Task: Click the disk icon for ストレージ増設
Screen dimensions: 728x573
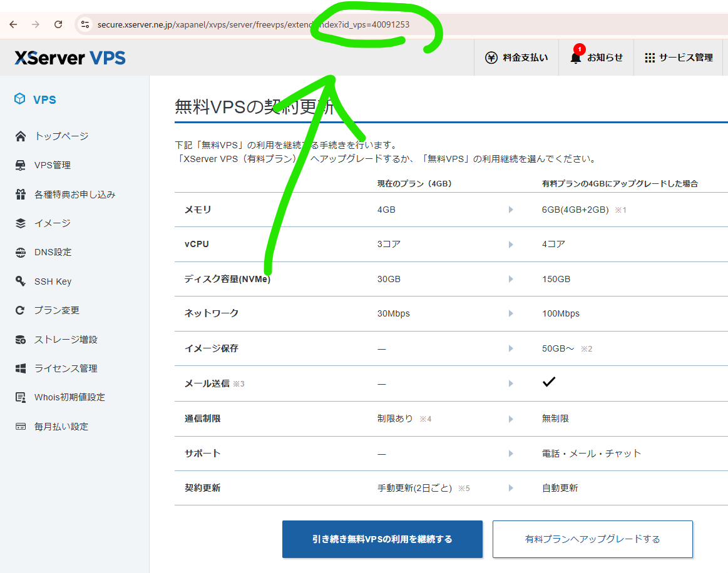Action: [x=21, y=340]
